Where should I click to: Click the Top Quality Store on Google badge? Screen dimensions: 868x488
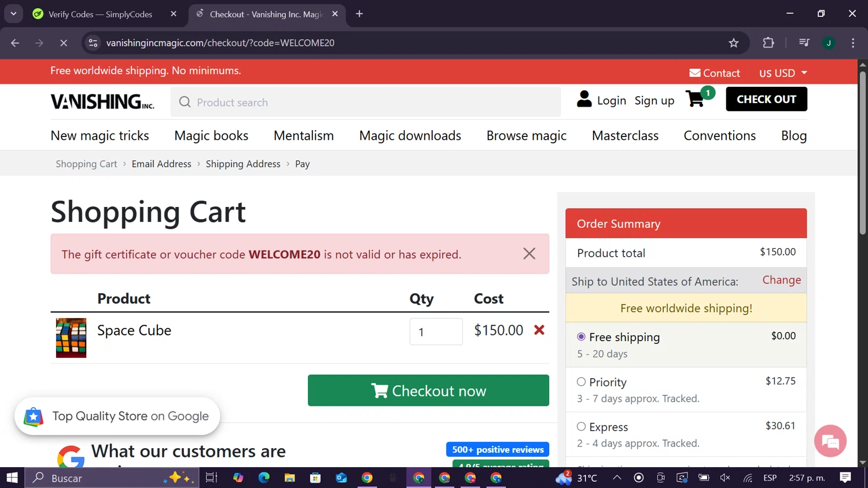pos(117,416)
